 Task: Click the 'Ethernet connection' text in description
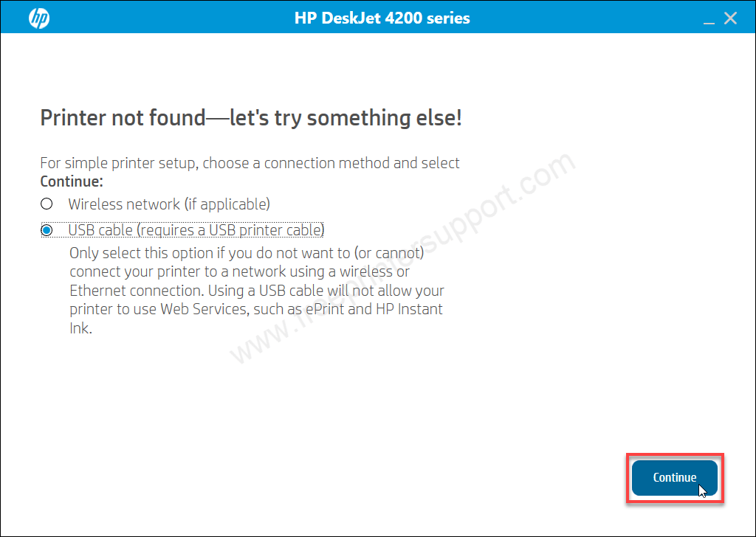(162, 291)
